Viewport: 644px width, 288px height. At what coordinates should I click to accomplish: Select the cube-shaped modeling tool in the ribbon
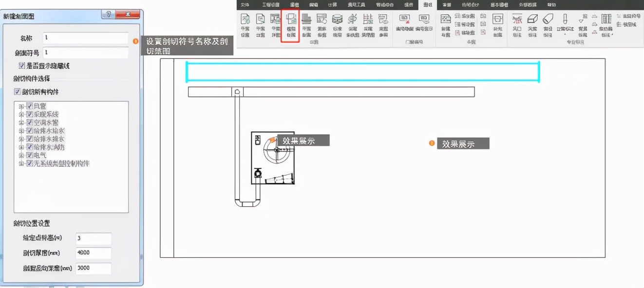click(532, 19)
